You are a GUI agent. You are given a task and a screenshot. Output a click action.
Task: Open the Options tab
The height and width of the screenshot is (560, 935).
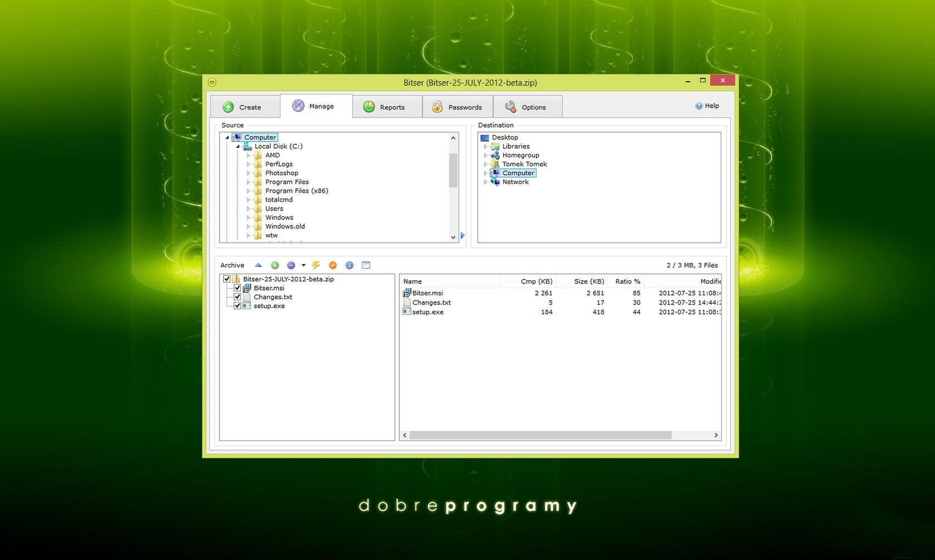click(x=528, y=107)
